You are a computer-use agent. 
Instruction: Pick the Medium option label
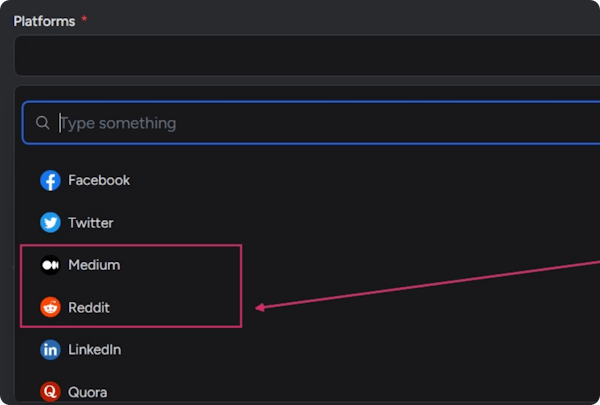[x=94, y=265]
